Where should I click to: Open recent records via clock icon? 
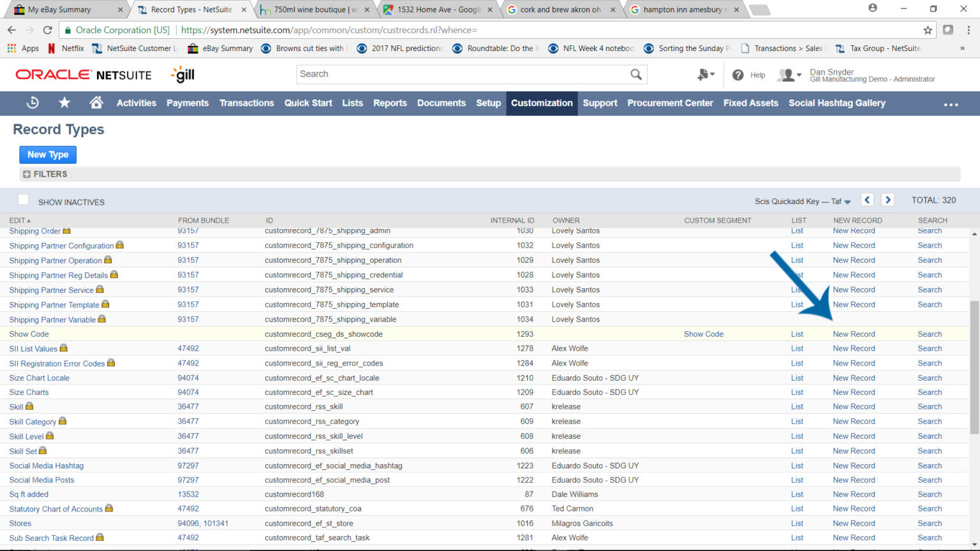pyautogui.click(x=32, y=103)
